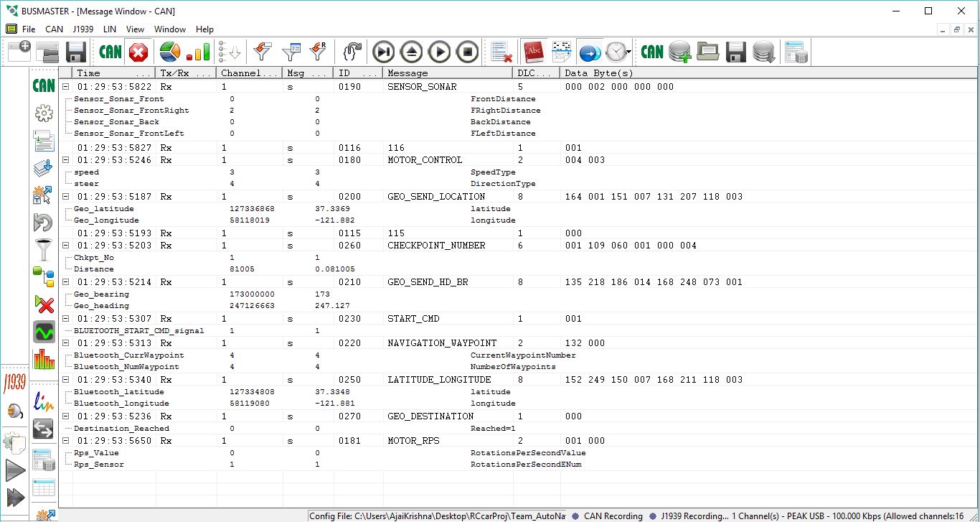Click the Load Configuration toolbar icon
The width and height of the screenshot is (980, 522).
47,52
